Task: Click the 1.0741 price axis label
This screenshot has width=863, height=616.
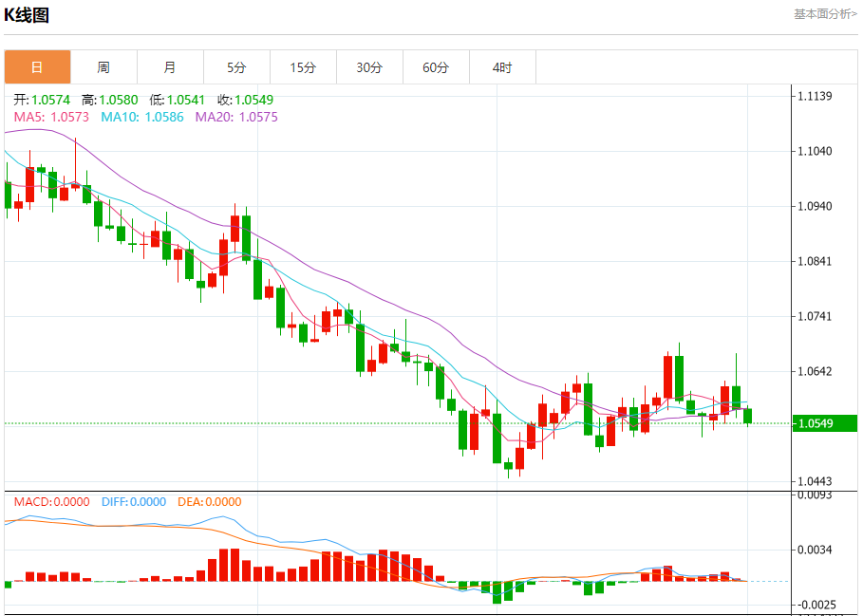Action: point(815,316)
